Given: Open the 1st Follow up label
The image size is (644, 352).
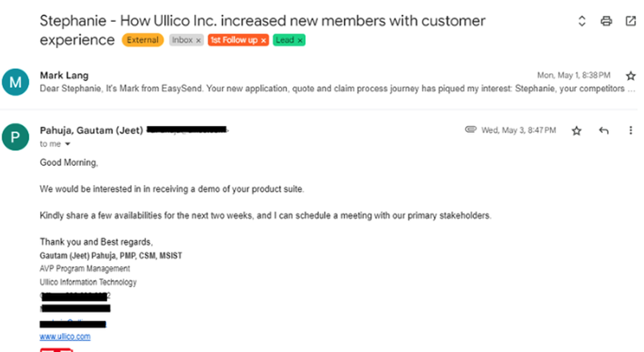Looking at the screenshot, I should (x=234, y=40).
